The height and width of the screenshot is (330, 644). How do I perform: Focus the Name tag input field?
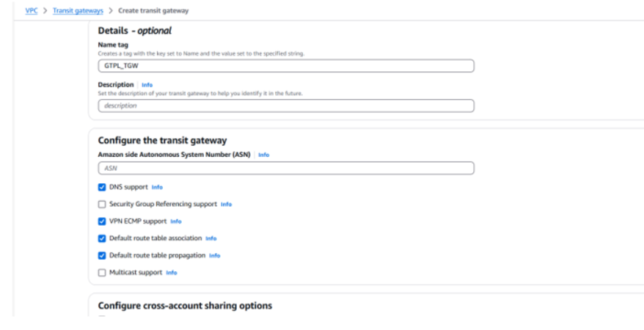coord(286,65)
